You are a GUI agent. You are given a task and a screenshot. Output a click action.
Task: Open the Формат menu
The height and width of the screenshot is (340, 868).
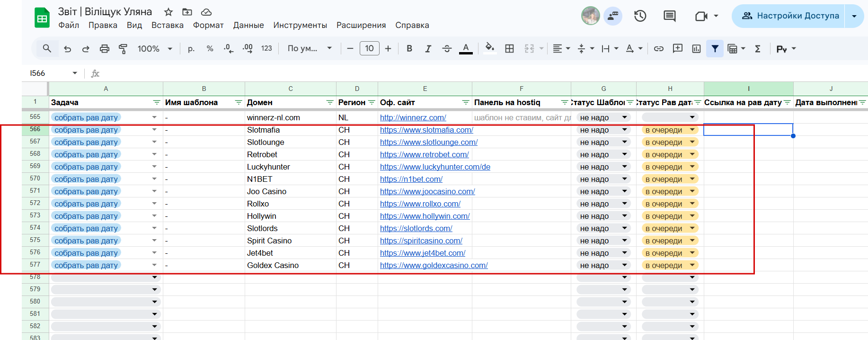208,25
